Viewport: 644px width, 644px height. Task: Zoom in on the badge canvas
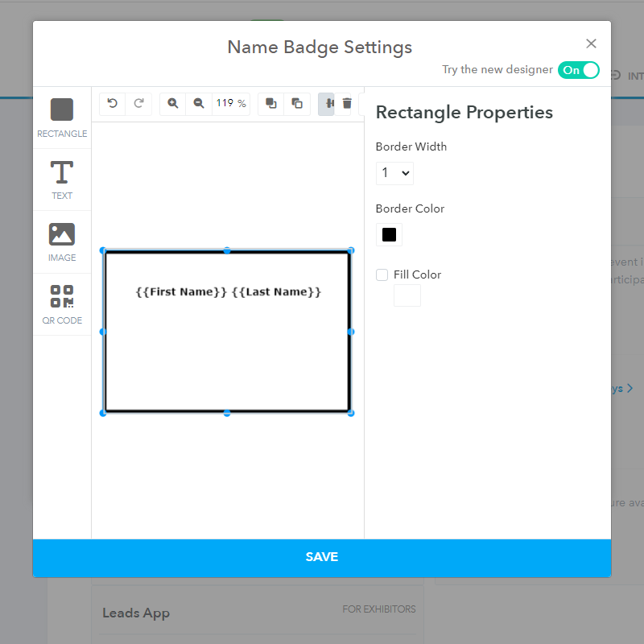173,103
